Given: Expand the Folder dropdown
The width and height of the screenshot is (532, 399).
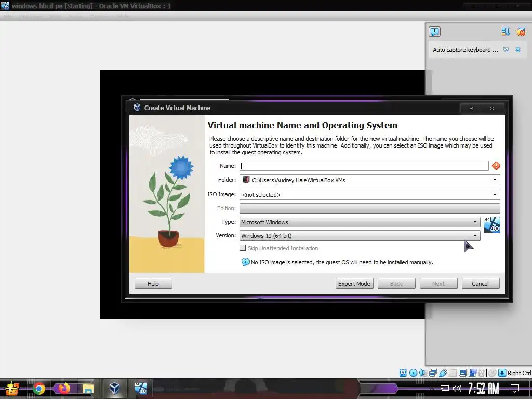Looking at the screenshot, I should tap(495, 180).
